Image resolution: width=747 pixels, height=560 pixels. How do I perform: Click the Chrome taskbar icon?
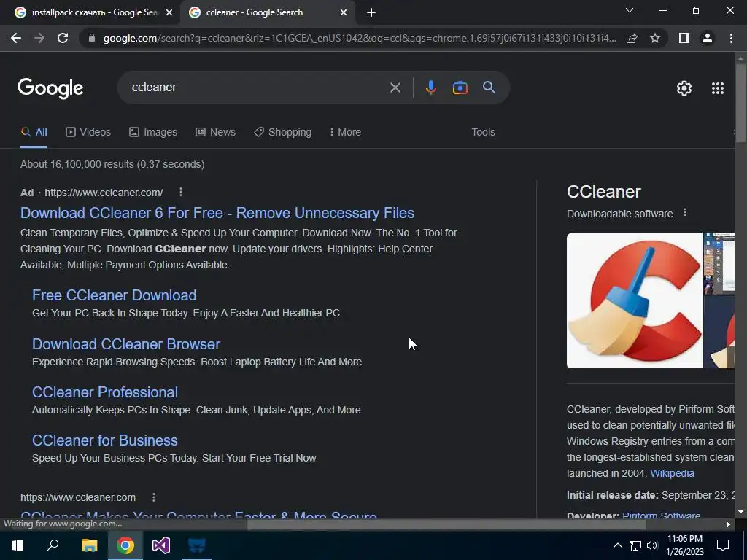[125, 545]
